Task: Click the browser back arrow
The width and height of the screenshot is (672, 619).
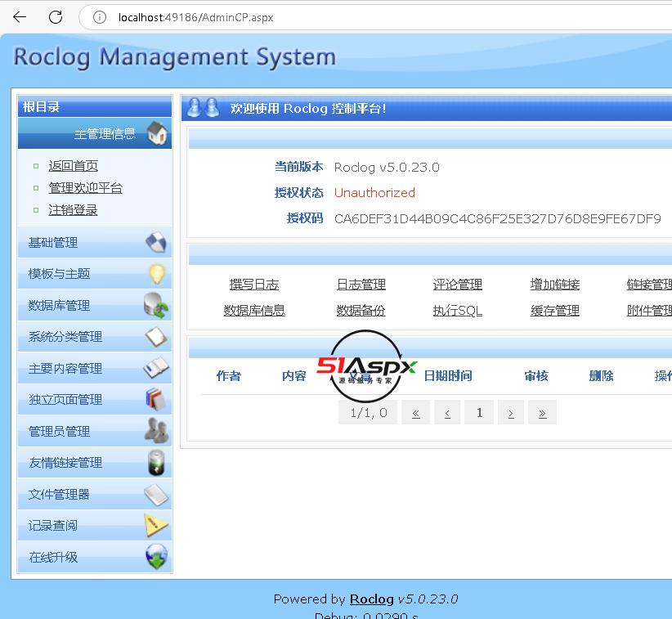Action: point(20,17)
